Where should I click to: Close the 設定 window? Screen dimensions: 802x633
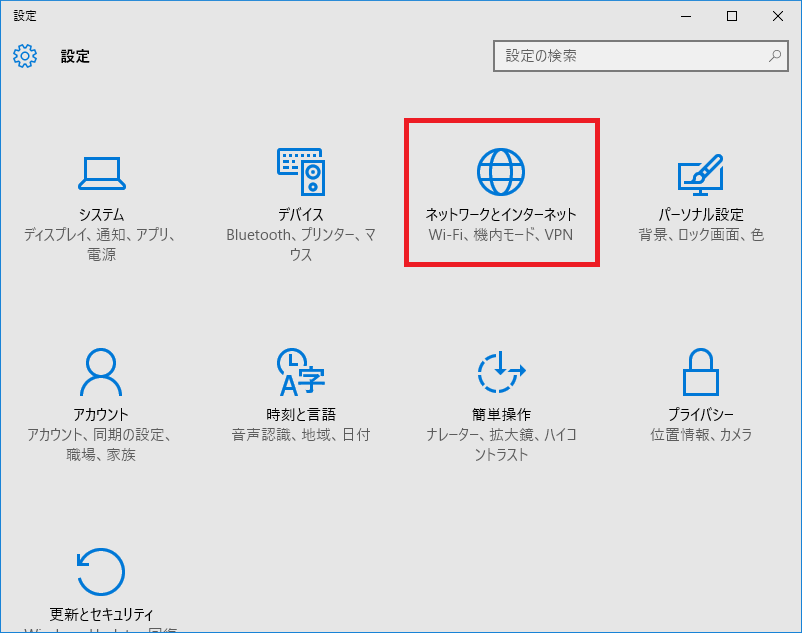[778, 16]
